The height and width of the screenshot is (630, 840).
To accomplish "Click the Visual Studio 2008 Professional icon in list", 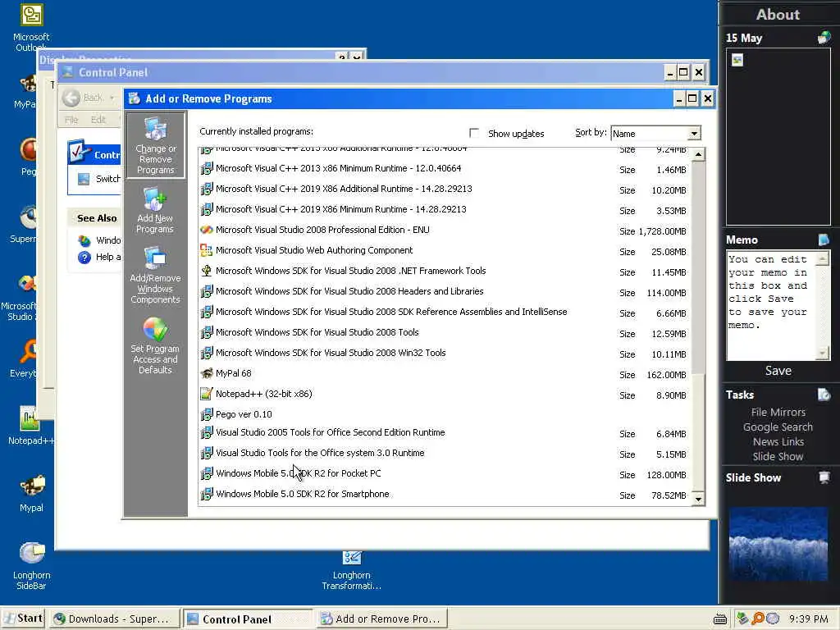I will pyautogui.click(x=206, y=230).
